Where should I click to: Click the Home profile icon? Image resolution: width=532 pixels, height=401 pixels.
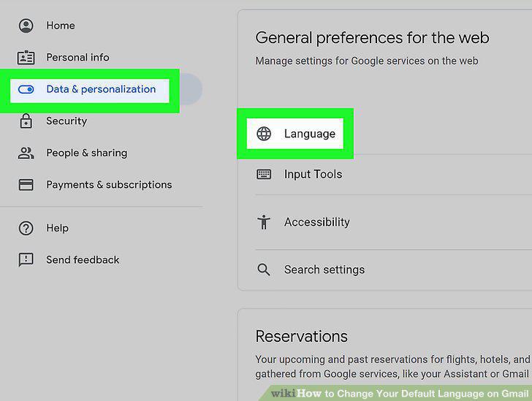pyautogui.click(x=26, y=26)
